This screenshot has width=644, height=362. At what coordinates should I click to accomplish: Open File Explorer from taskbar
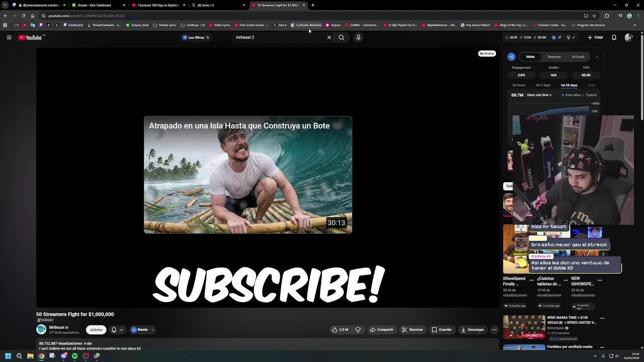(30, 356)
